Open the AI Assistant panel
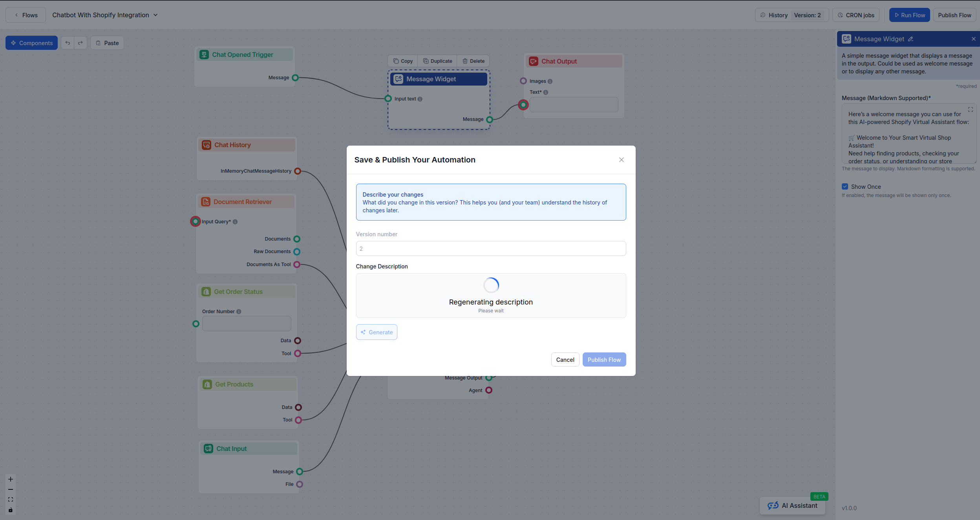 (793, 505)
